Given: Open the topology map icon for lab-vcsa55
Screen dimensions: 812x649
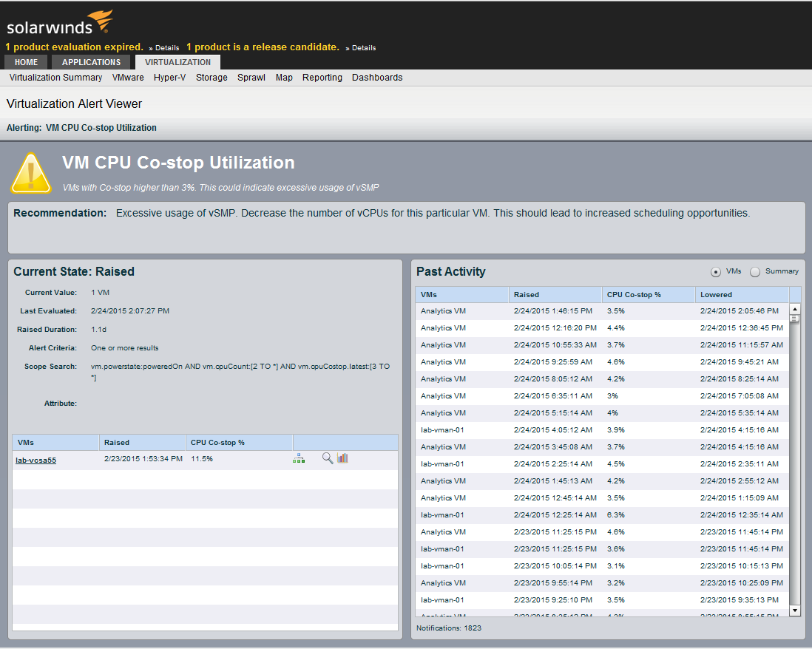Looking at the screenshot, I should coord(299,458).
